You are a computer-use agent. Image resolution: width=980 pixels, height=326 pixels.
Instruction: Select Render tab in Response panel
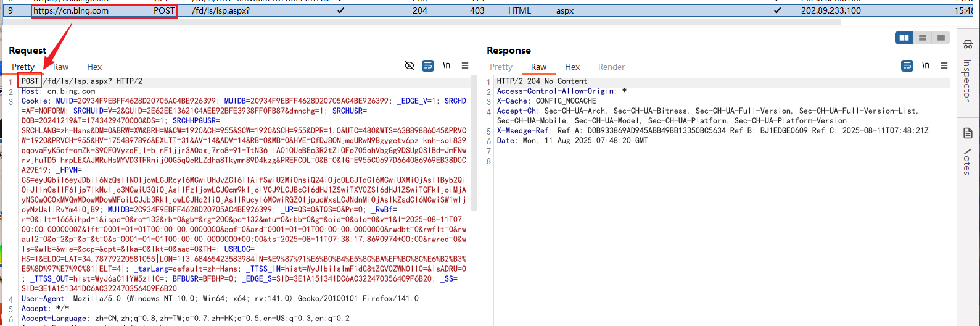click(611, 67)
